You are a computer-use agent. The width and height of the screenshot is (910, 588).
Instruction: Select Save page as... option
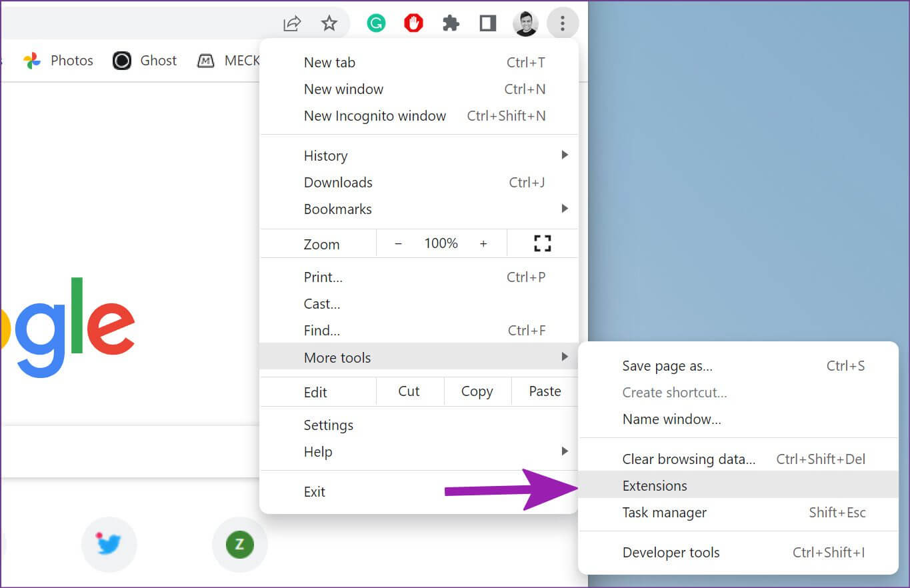[x=738, y=365]
